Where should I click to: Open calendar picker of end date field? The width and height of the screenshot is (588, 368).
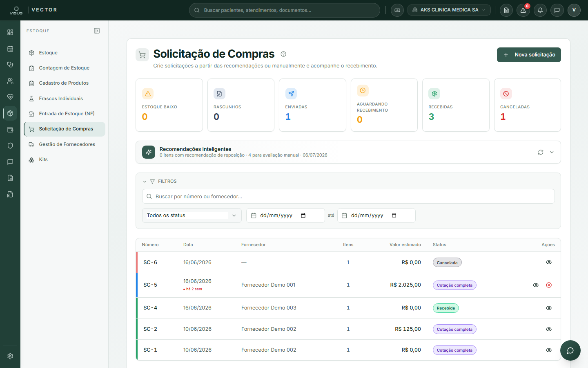click(x=394, y=215)
